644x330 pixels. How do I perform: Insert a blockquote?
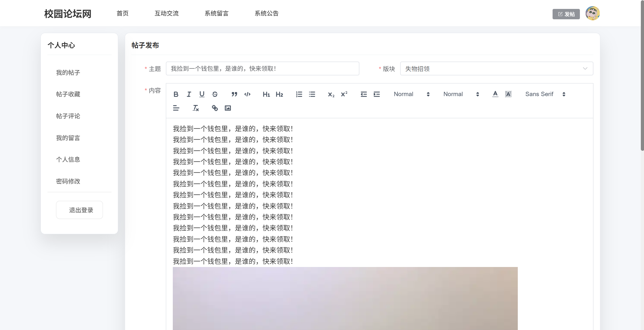click(234, 94)
